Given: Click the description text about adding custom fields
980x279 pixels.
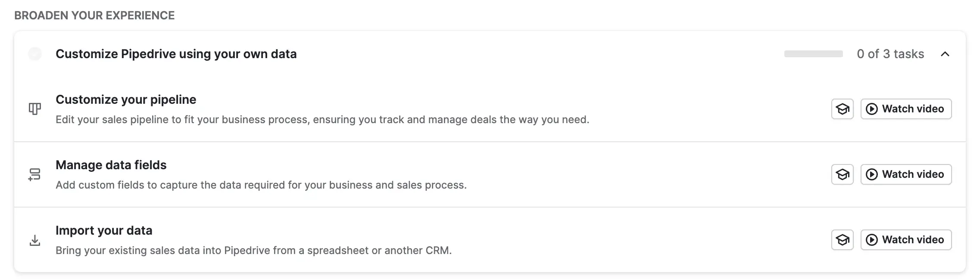Looking at the screenshot, I should [261, 185].
